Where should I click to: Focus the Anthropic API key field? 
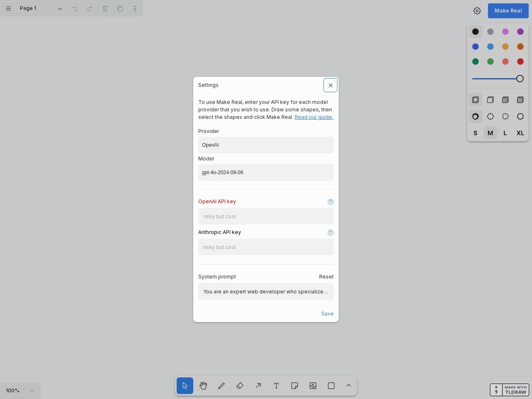(266, 247)
